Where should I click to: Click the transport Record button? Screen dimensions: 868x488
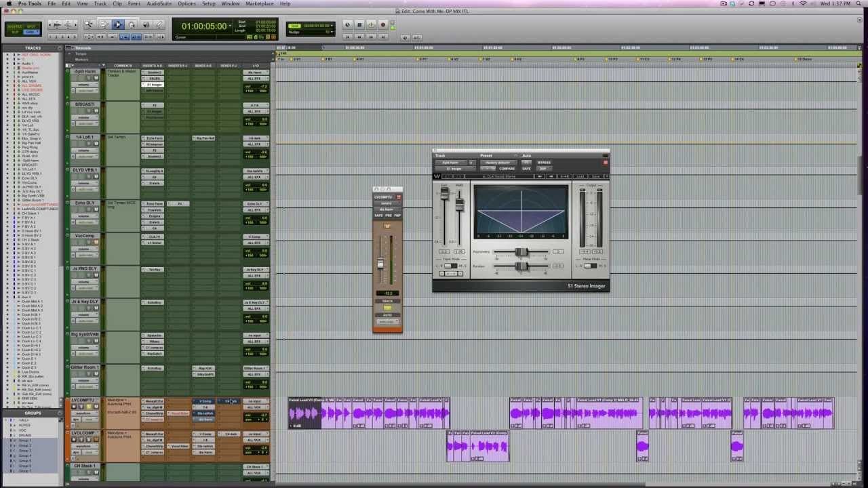click(x=383, y=24)
